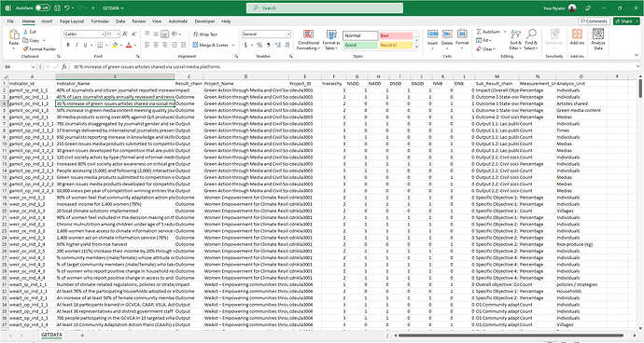Click the Comments button
This screenshot has height=343, width=644.
[x=594, y=21]
